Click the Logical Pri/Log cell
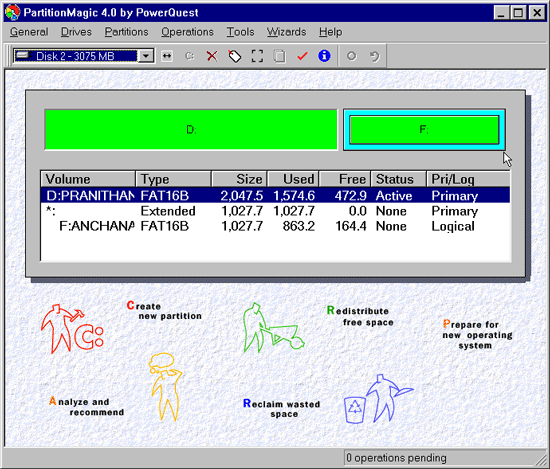 click(x=453, y=226)
